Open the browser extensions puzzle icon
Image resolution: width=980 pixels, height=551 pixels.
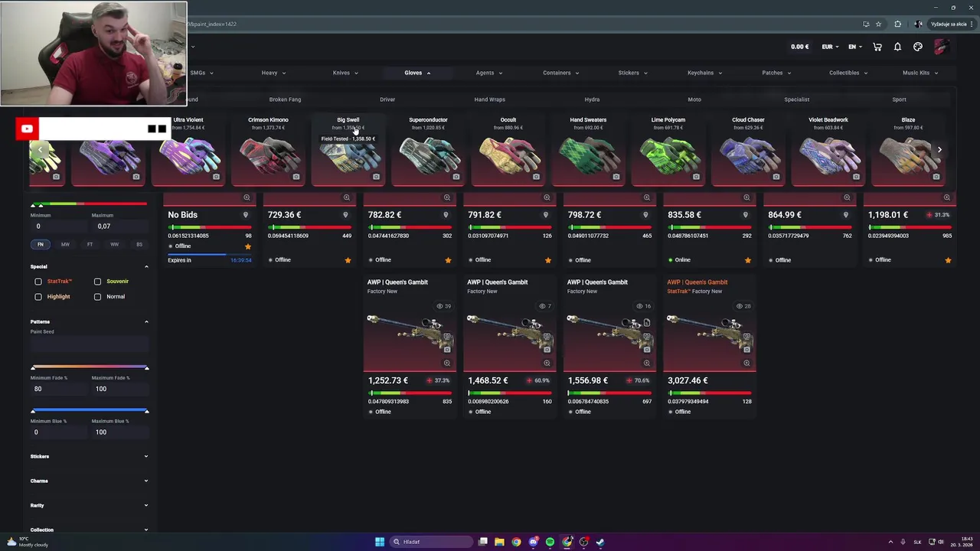pos(898,24)
